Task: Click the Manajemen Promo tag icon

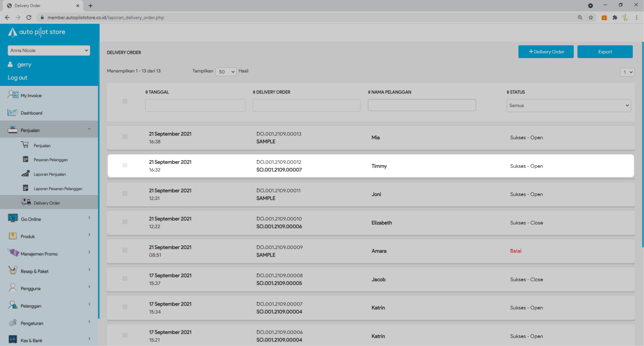Action: click(x=13, y=253)
